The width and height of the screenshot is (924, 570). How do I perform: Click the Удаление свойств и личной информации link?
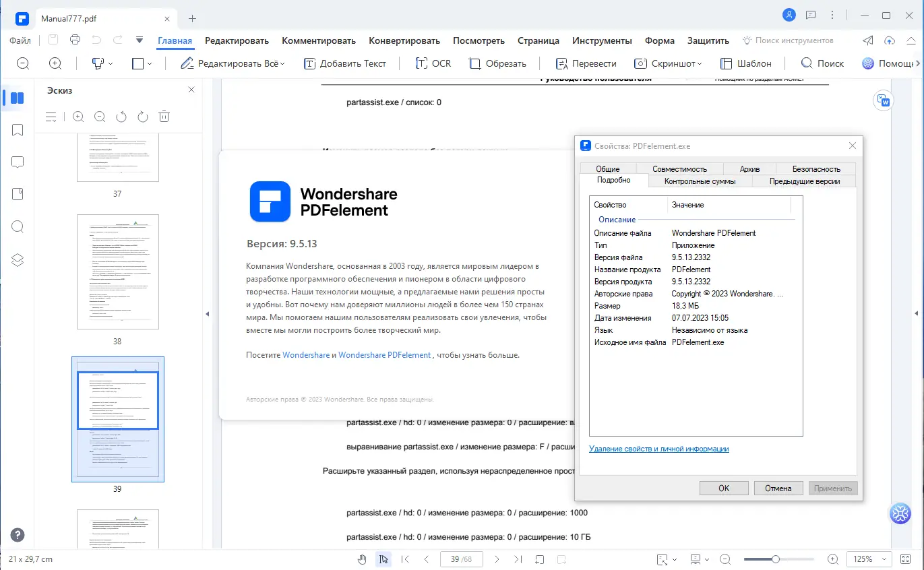point(659,449)
